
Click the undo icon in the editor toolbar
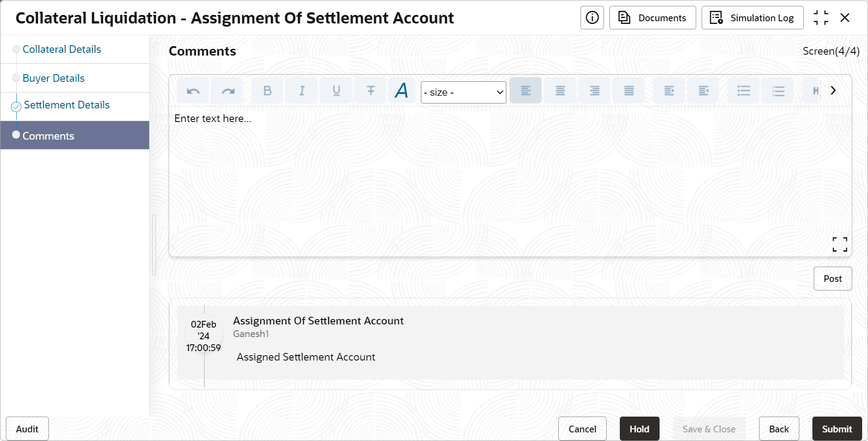(x=193, y=91)
